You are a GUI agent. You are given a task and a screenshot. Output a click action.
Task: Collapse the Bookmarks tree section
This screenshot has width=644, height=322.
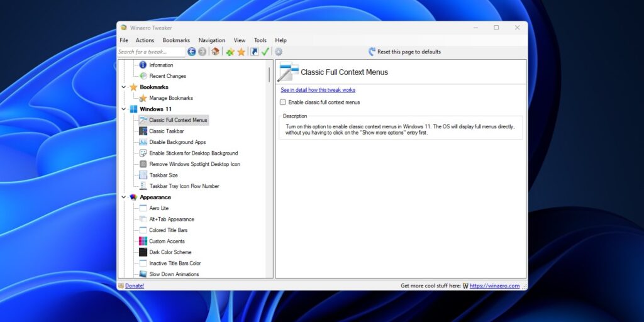[x=124, y=87]
